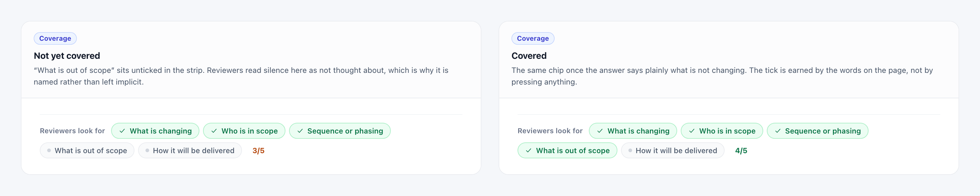The height and width of the screenshot is (196, 980).
Task: Select the unticked What is out of scope chip
Action: pos(87,151)
